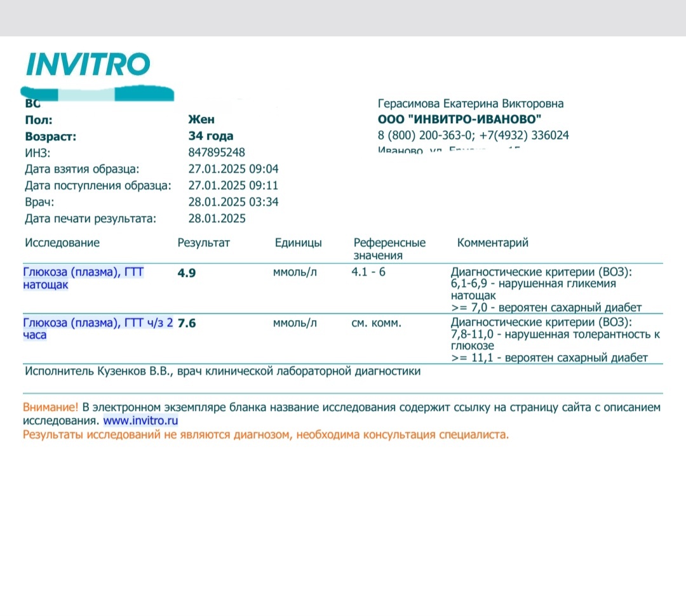Click comment '>= 11,1 - вероятен сахарный диабет'
Screen dimensions: 686x616
click(x=549, y=358)
